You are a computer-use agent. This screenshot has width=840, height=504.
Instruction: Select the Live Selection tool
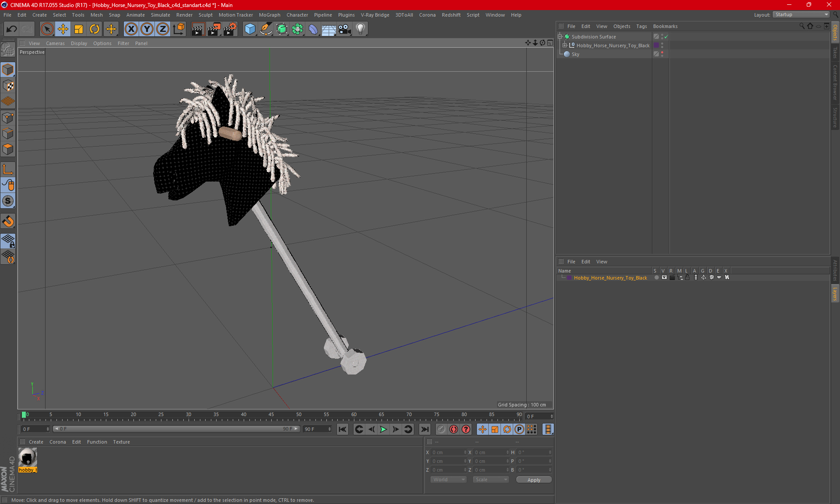coord(47,29)
